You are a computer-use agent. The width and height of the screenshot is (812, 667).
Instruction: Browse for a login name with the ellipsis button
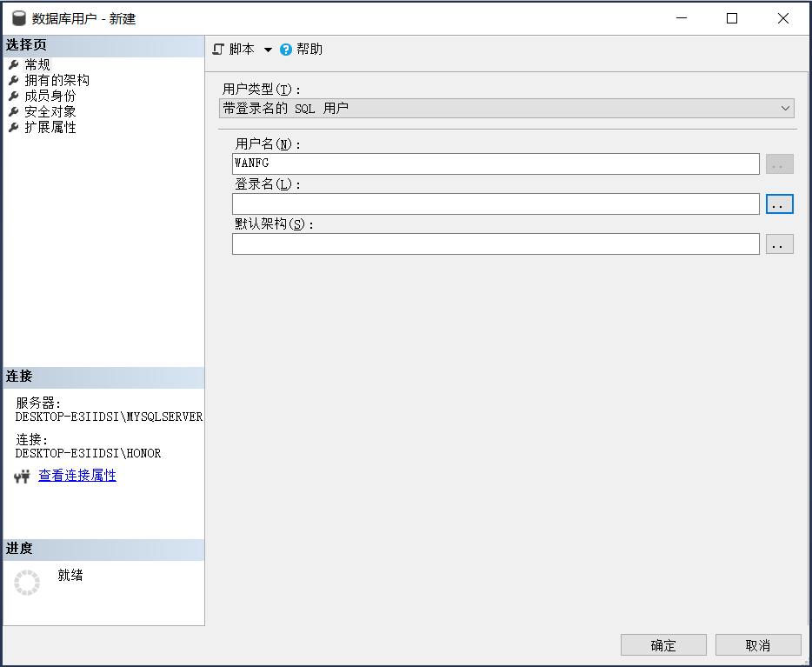tap(779, 204)
